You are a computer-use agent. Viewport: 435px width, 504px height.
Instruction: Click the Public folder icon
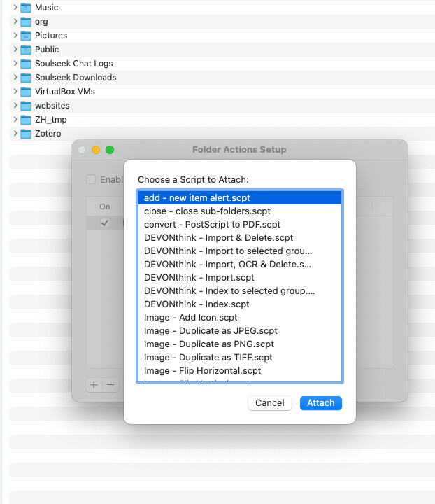[26, 50]
